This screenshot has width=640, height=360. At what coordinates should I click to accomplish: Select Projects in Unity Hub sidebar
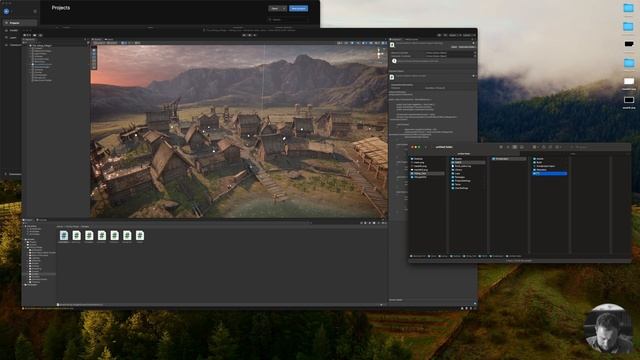pos(19,23)
